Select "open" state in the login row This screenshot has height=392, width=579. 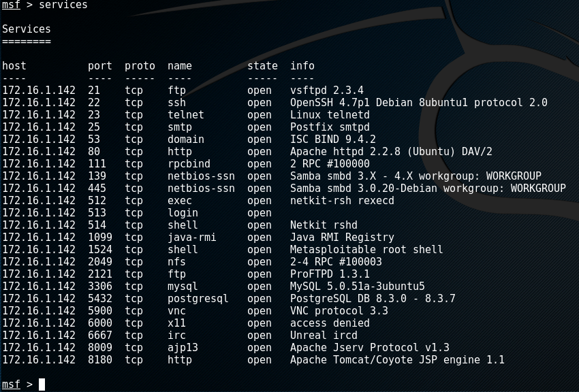tap(260, 213)
